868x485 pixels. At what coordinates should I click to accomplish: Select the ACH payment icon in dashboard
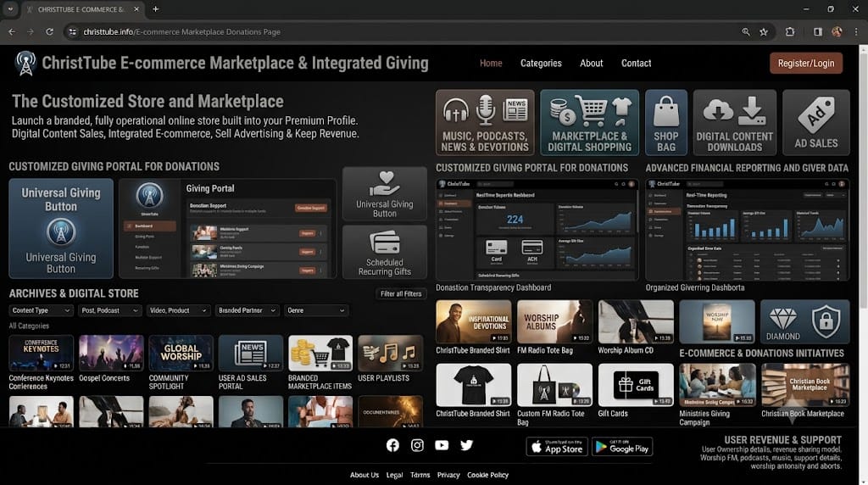tap(532, 248)
